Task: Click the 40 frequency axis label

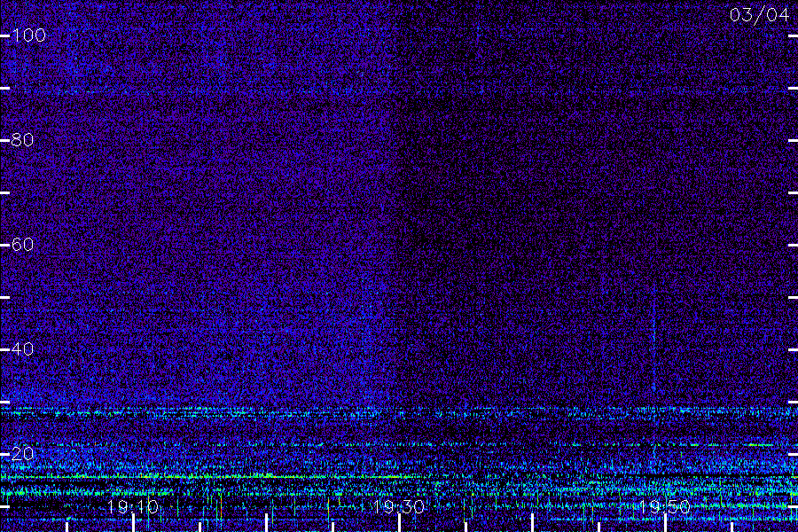Action: coord(22,349)
